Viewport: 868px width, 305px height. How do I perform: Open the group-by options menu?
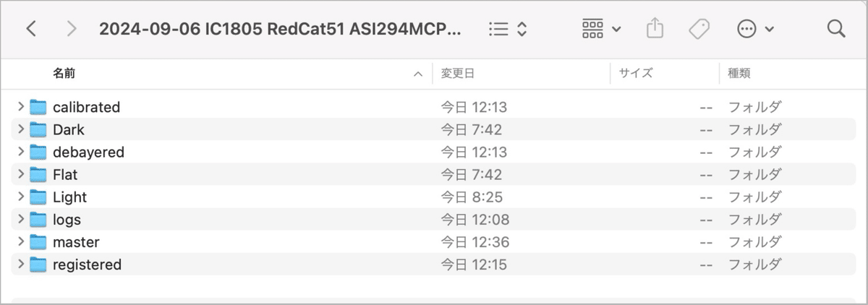(x=601, y=29)
